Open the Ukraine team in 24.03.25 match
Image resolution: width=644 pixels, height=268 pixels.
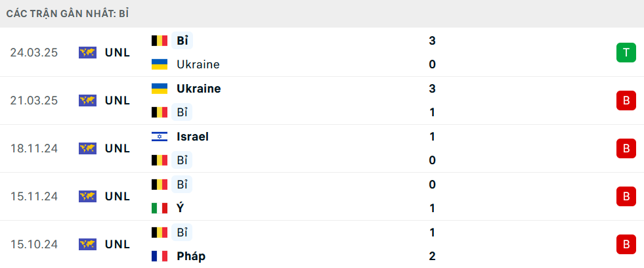pos(198,64)
